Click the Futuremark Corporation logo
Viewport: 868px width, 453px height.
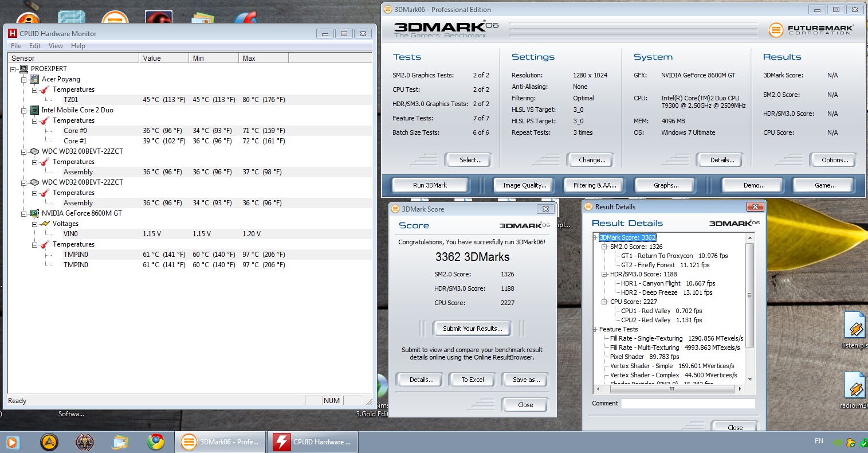click(812, 30)
